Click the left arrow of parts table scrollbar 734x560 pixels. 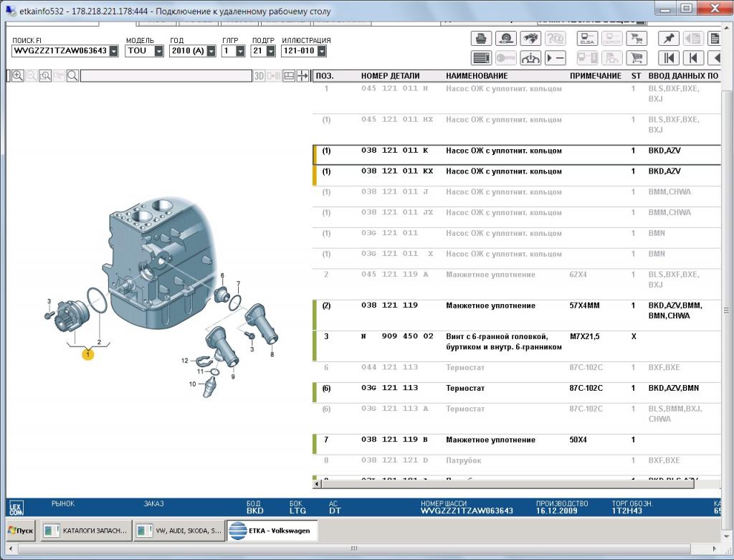(x=317, y=484)
